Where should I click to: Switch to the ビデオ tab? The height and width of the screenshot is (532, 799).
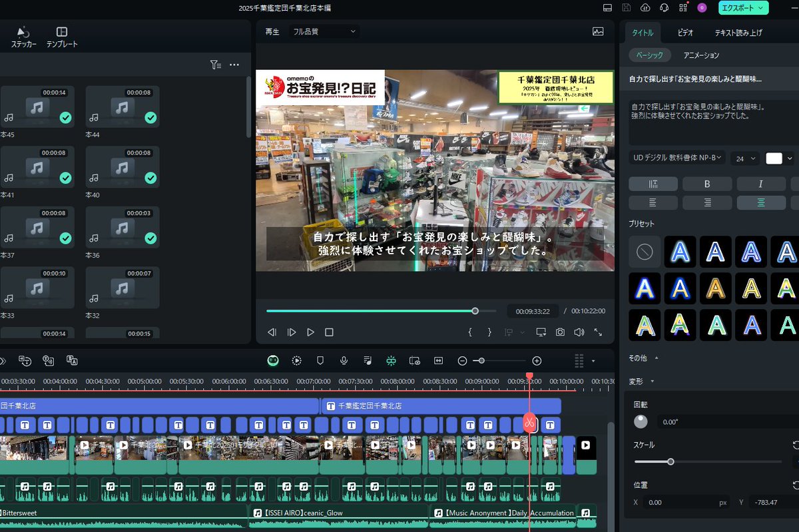point(686,33)
